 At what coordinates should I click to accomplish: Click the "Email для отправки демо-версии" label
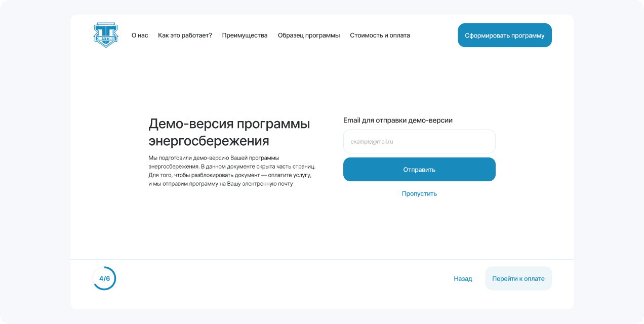click(397, 120)
